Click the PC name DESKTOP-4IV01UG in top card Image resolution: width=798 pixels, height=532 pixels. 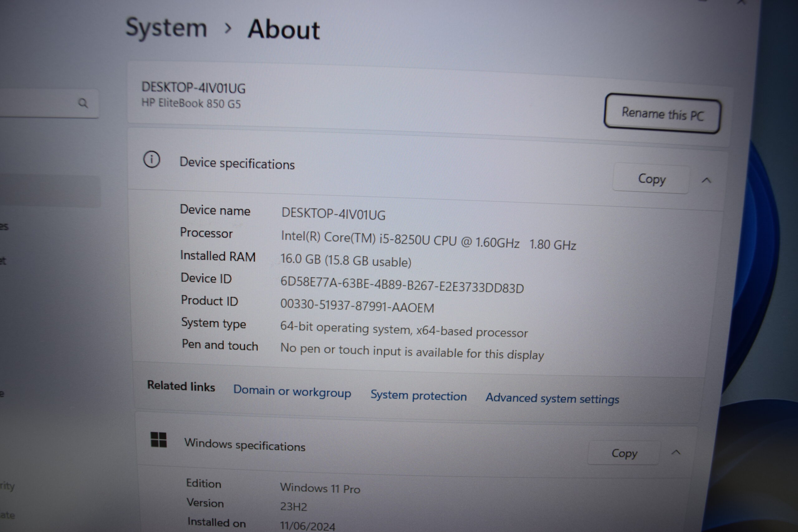(x=193, y=88)
